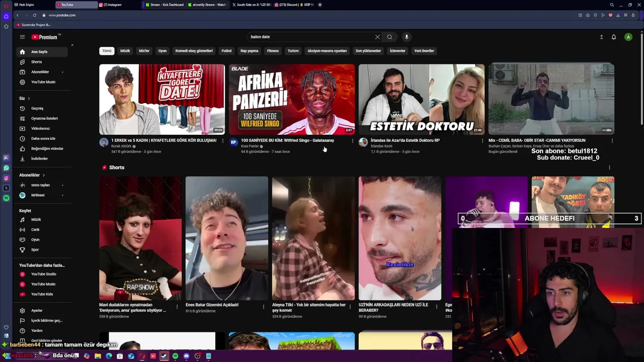
Task: Select the Komedi skeç gösterileri chip
Action: (194, 51)
